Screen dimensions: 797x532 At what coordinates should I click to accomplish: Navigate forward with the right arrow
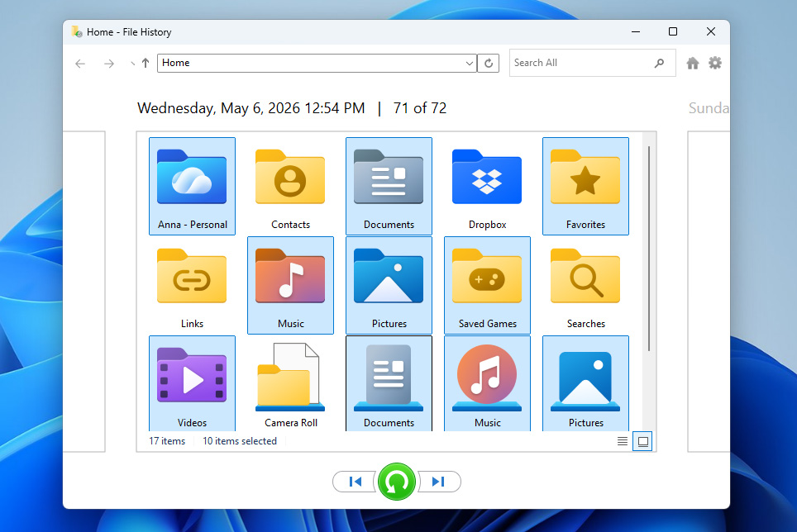pos(109,64)
